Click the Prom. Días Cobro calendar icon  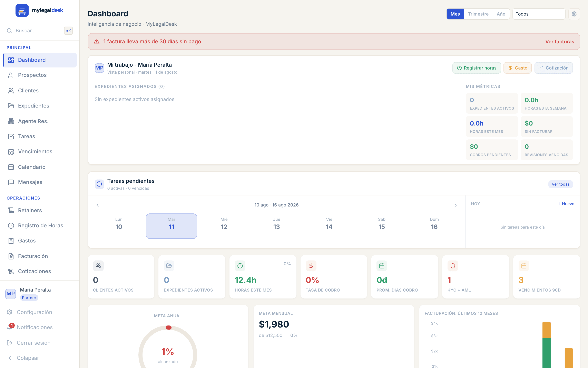(x=382, y=266)
